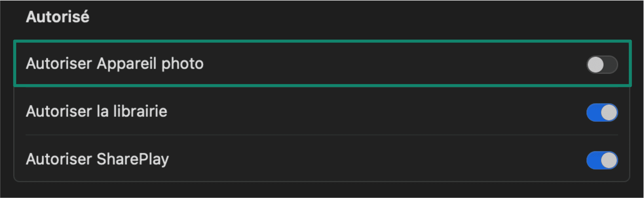Click the knob of the librairie switch
This screenshot has width=644, height=198.
(x=609, y=112)
